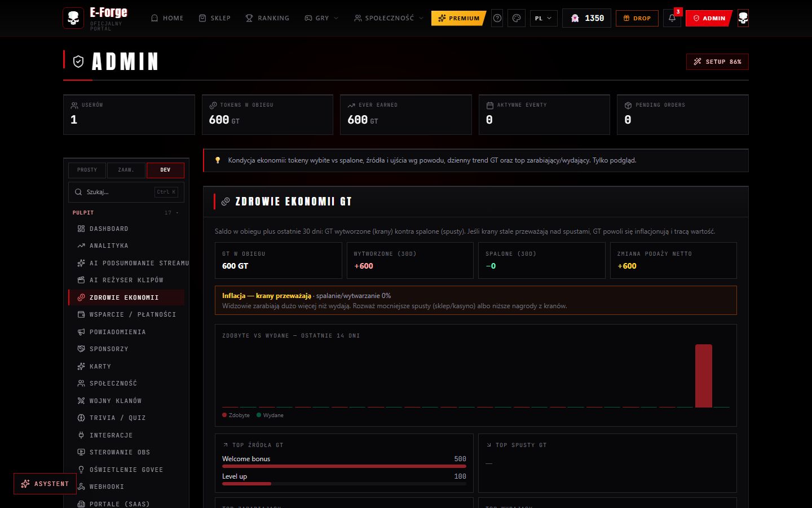Select the DEV mode toggle
Viewport: 812px width, 508px height.
(x=165, y=170)
